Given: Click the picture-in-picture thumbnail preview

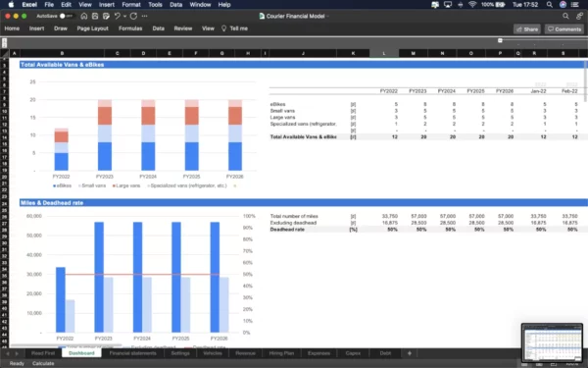Looking at the screenshot, I should click(x=552, y=342).
